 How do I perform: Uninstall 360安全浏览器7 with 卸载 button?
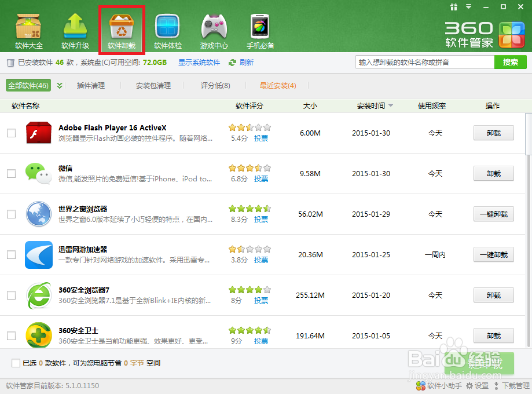click(x=494, y=295)
